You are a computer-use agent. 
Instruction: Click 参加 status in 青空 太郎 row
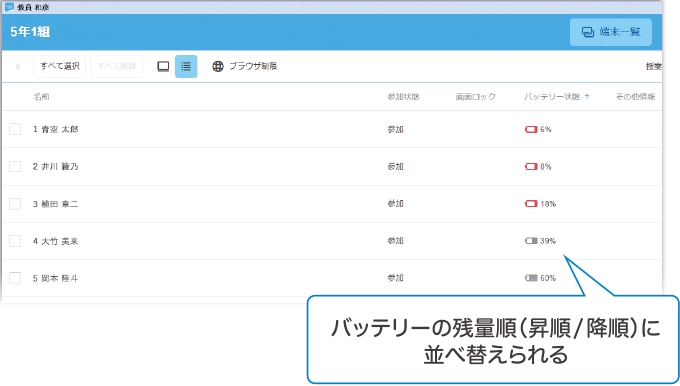[x=395, y=129]
